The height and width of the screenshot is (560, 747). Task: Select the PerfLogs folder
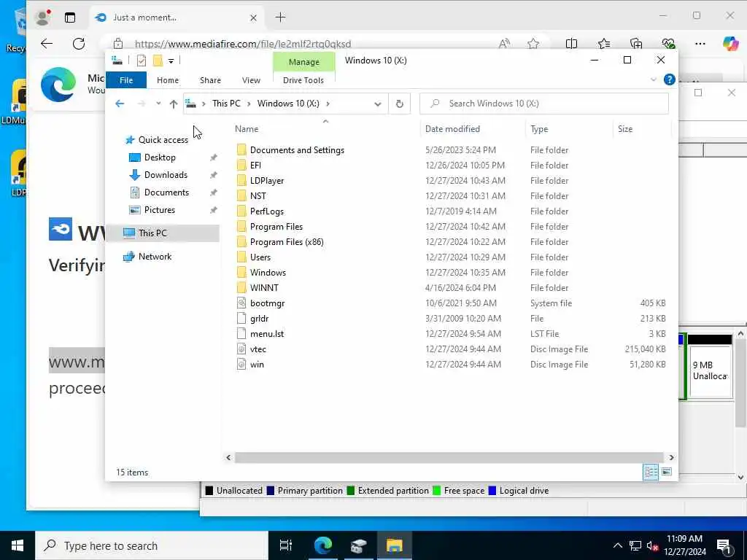267,211
